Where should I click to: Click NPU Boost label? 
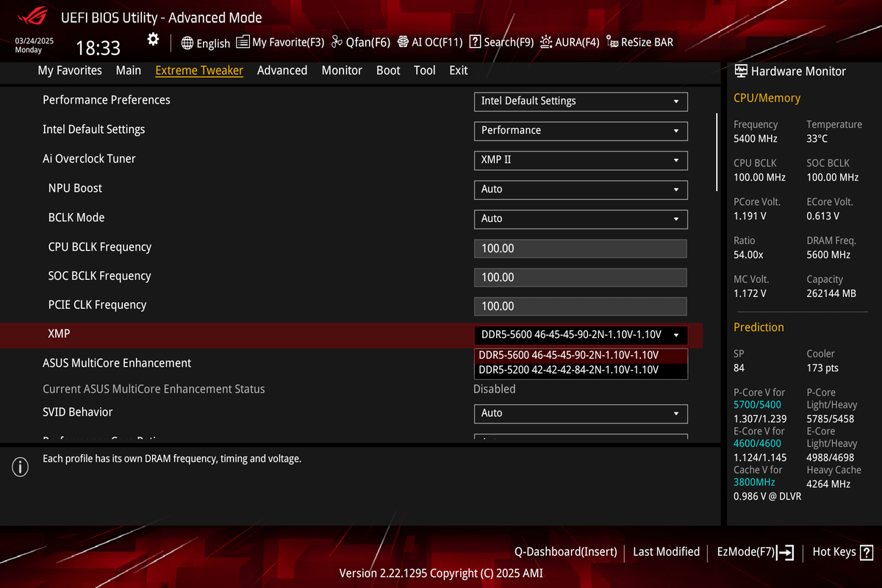(75, 188)
